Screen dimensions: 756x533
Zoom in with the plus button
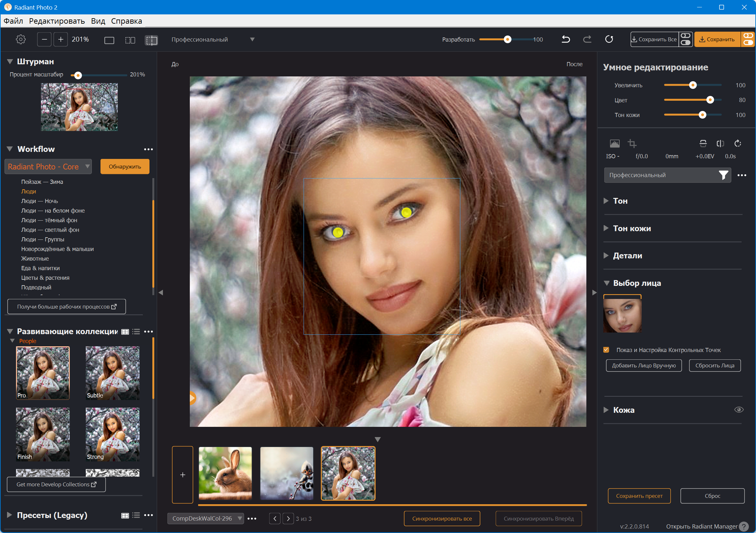coord(60,39)
